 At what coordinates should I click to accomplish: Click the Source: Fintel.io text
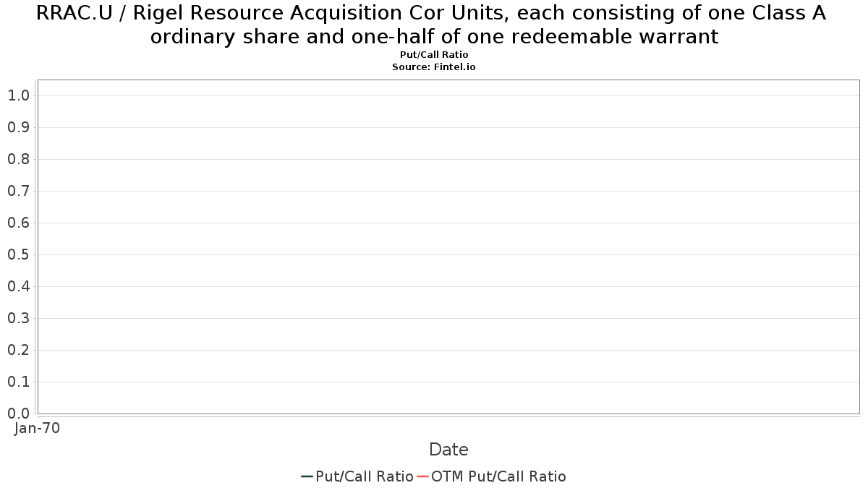click(434, 67)
